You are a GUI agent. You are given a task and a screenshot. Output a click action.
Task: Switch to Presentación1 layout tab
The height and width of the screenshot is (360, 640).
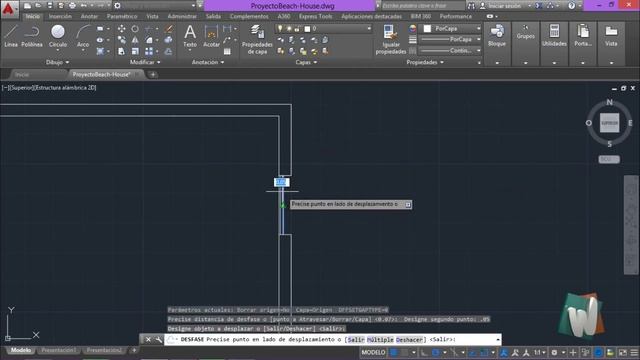click(x=58, y=350)
